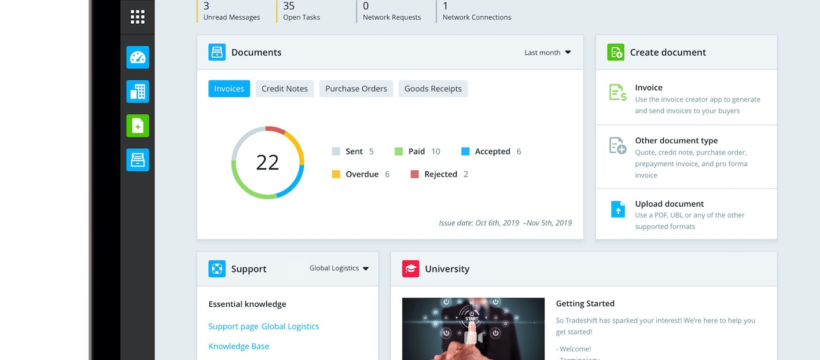Click the Getting Started heading

pos(585,303)
